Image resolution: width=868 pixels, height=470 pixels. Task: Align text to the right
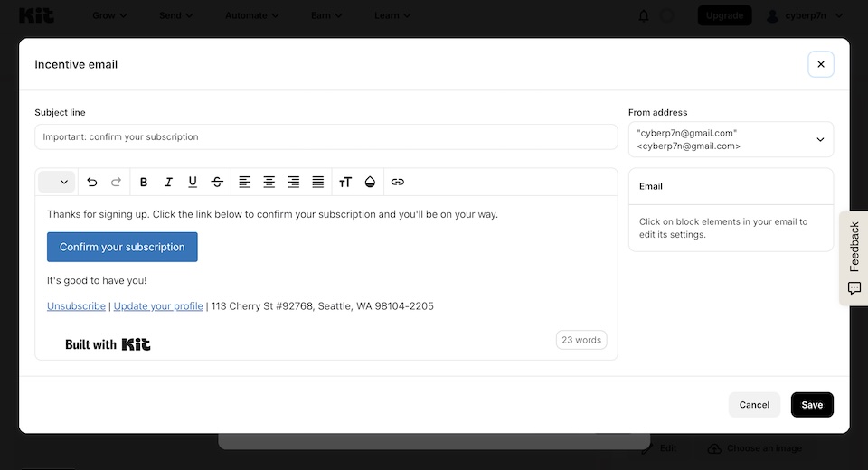pyautogui.click(x=294, y=182)
